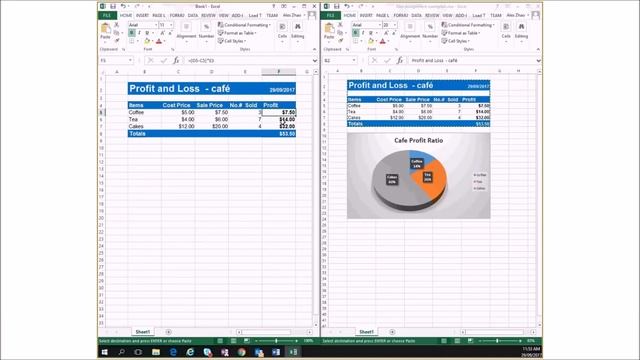Viewport: 640px width, 360px height.
Task: Click Increase Font Size in left window
Action: click(162, 33)
